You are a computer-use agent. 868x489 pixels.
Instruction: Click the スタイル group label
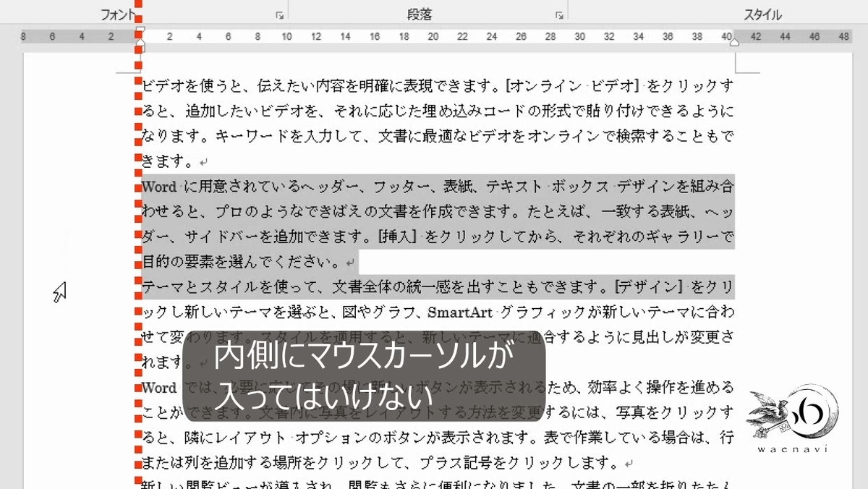(762, 14)
